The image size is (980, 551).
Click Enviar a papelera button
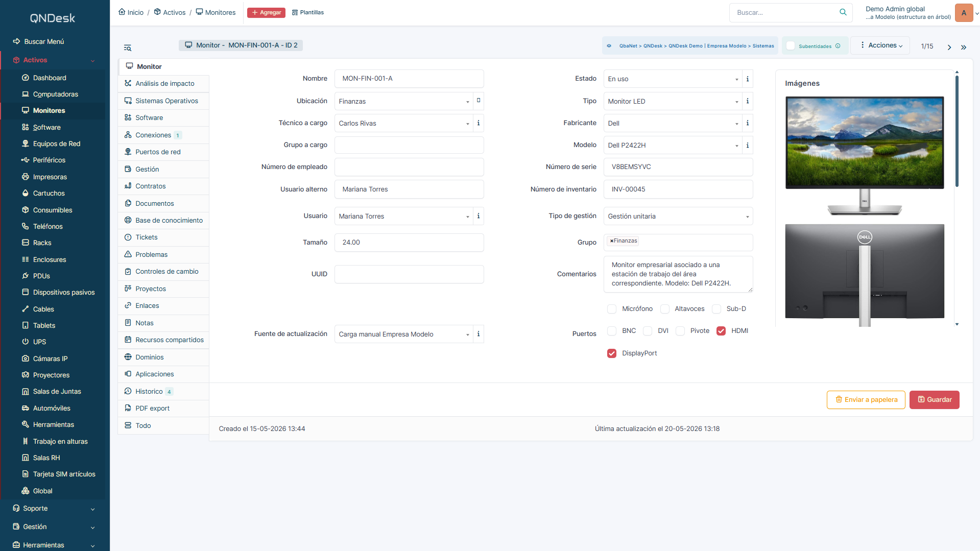click(x=866, y=400)
